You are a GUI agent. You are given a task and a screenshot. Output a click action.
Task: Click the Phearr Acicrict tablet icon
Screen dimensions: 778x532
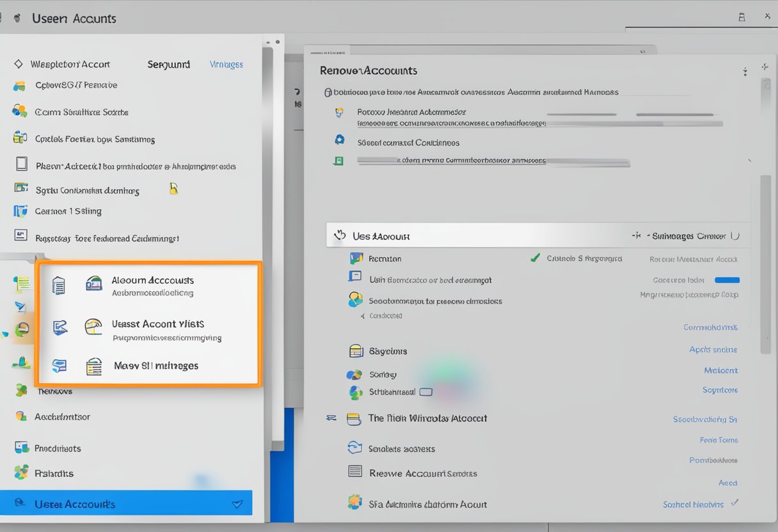pyautogui.click(x=22, y=164)
